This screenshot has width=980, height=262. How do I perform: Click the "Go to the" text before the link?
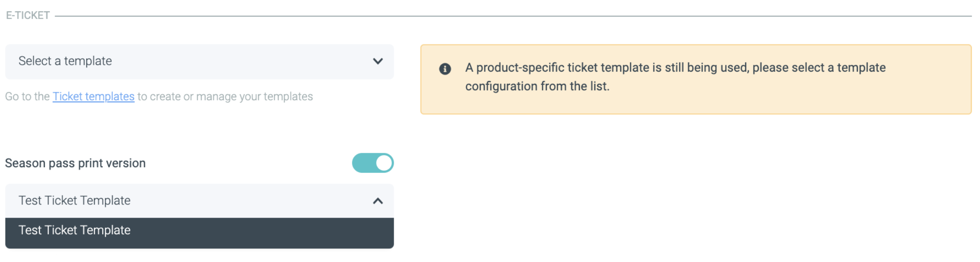click(x=27, y=97)
